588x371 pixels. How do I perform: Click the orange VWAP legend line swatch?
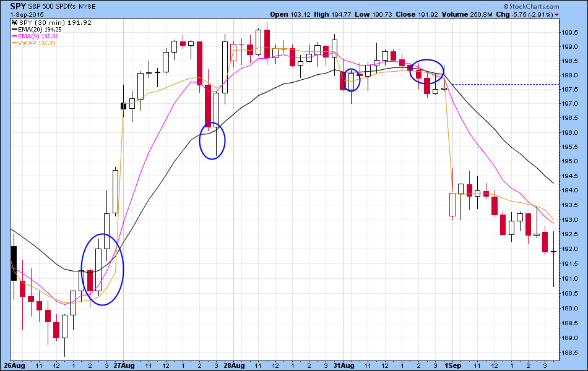click(x=15, y=43)
